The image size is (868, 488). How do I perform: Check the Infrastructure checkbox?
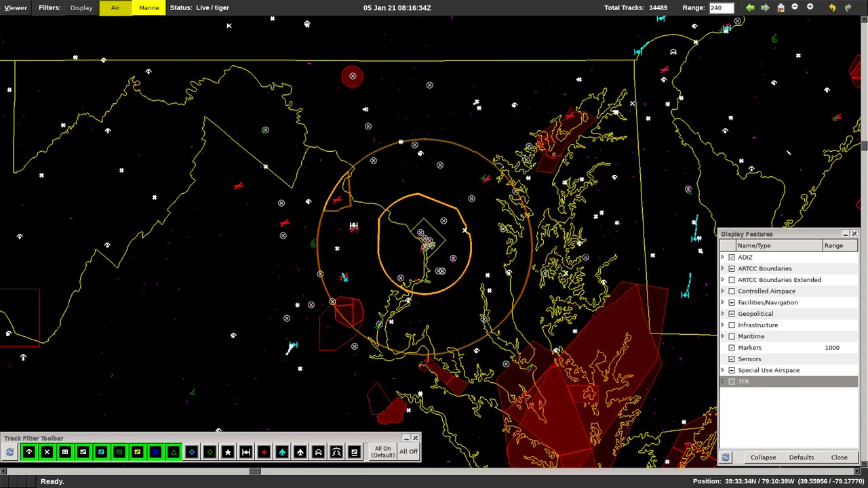[x=732, y=325]
